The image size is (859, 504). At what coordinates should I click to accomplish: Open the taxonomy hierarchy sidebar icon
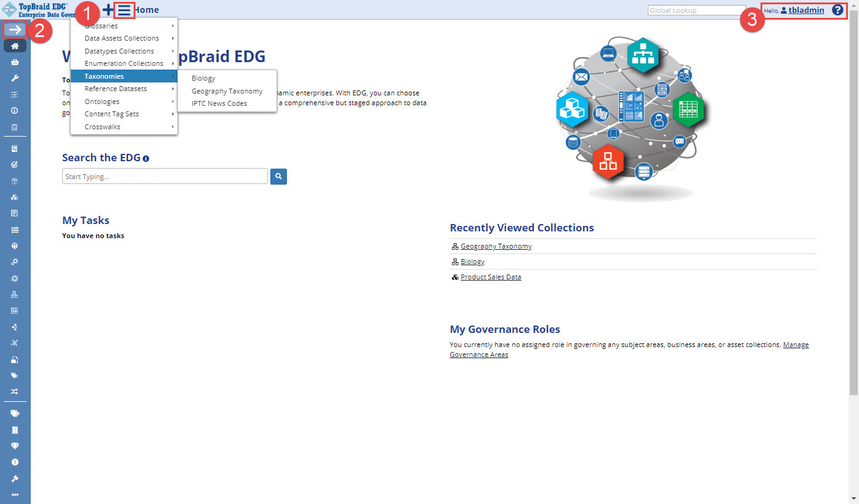(x=15, y=295)
